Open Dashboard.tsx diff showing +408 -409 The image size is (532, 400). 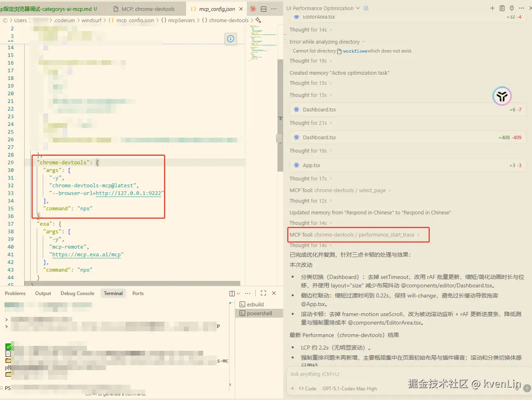(x=408, y=137)
